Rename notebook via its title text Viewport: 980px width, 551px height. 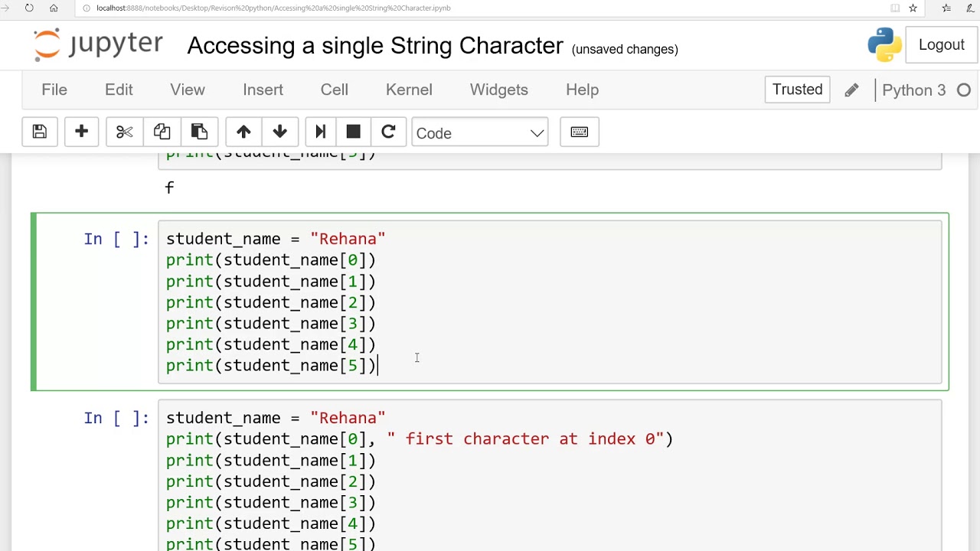[375, 46]
